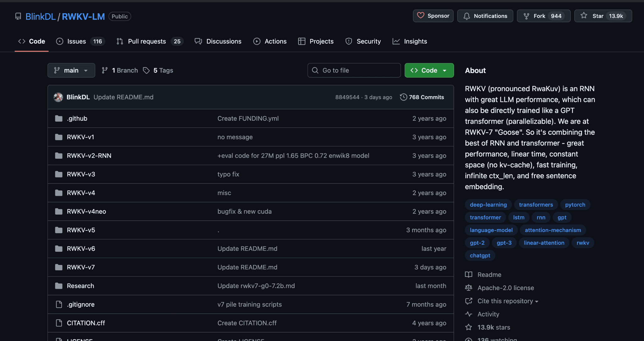This screenshot has width=644, height=341.
Task: Open the Actions tab
Action: click(270, 41)
